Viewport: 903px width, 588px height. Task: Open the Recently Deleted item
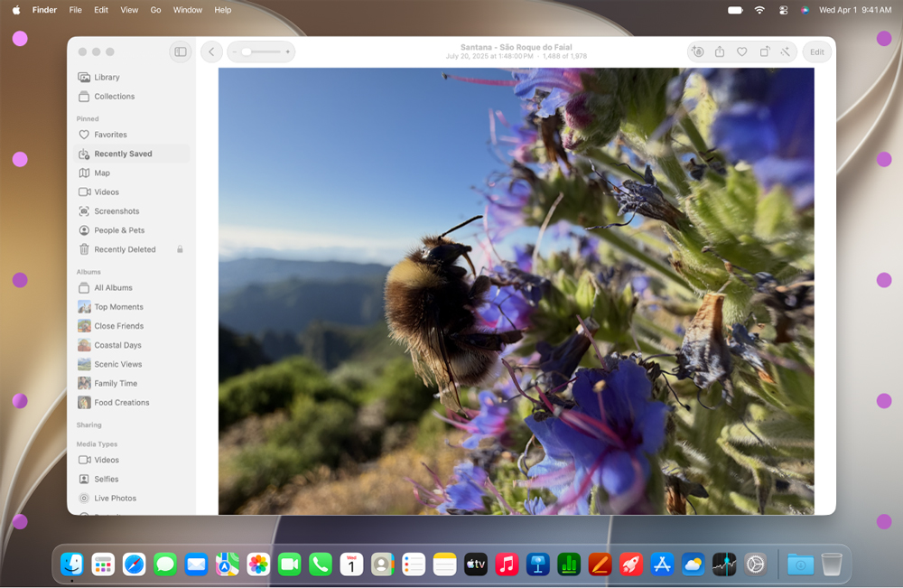[133, 249]
